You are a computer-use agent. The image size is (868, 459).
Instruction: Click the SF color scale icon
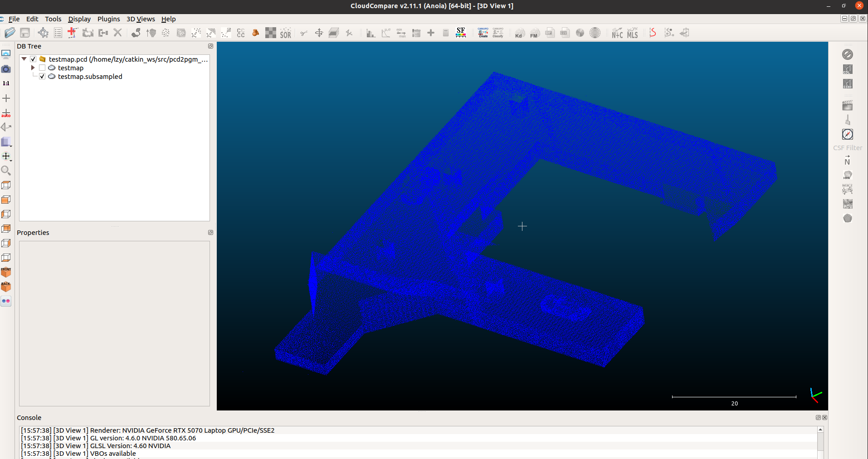(x=461, y=33)
